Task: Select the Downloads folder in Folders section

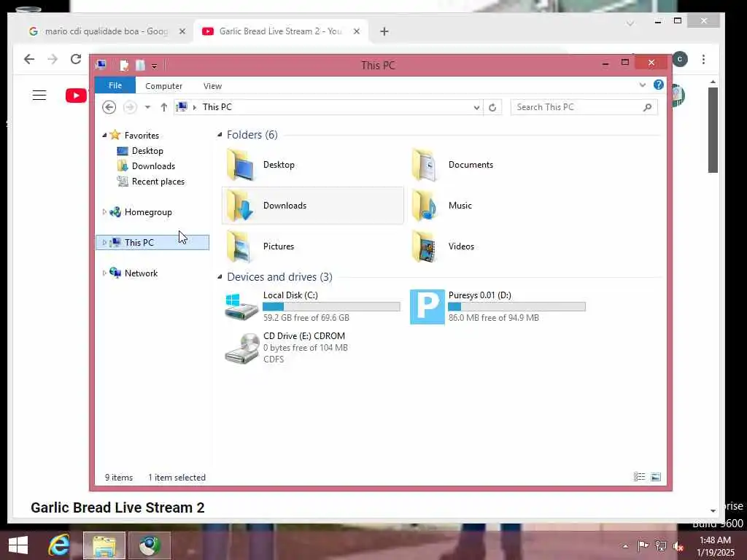Action: [312, 205]
